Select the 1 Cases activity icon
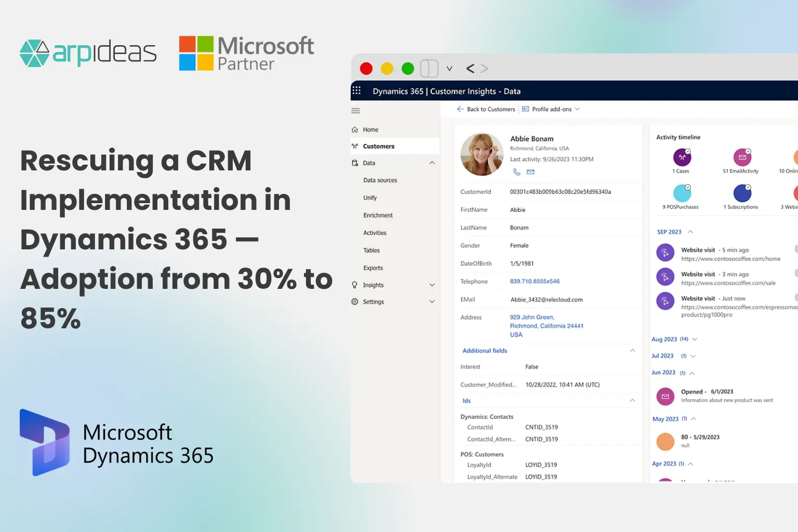 [682, 157]
